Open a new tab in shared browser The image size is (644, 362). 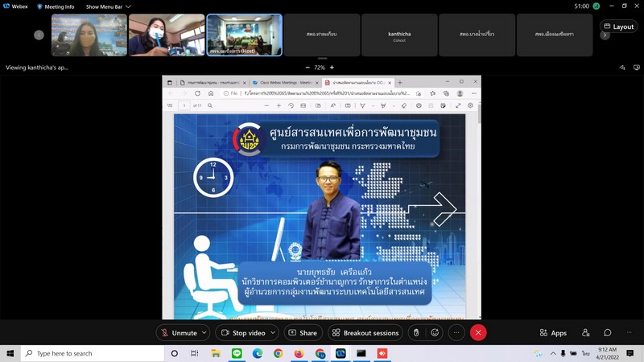click(399, 83)
